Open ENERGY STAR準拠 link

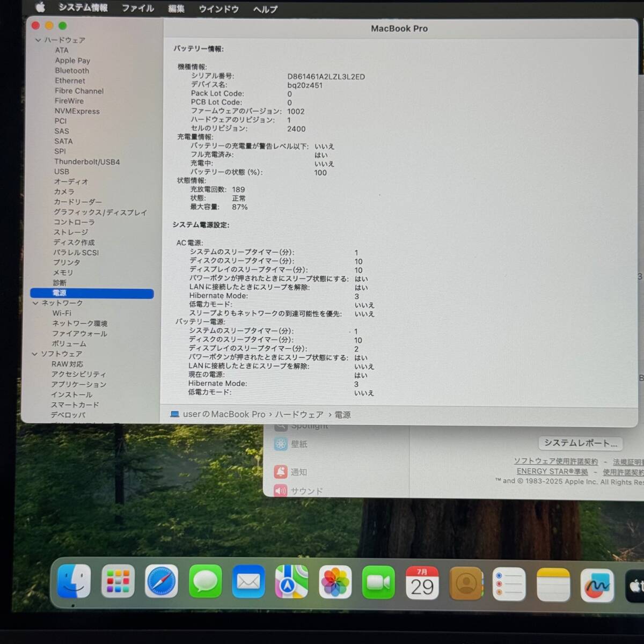(x=552, y=472)
